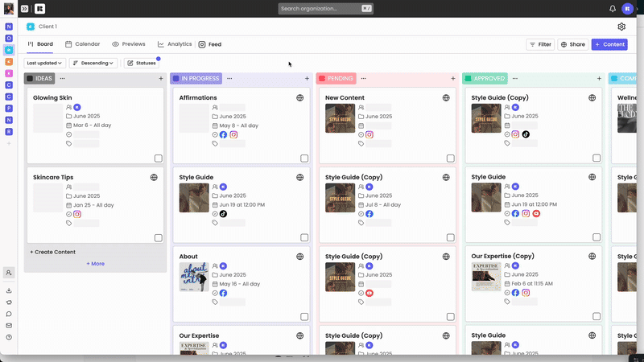The height and width of the screenshot is (362, 644).
Task: Click the Statuses button
Action: [142, 64]
